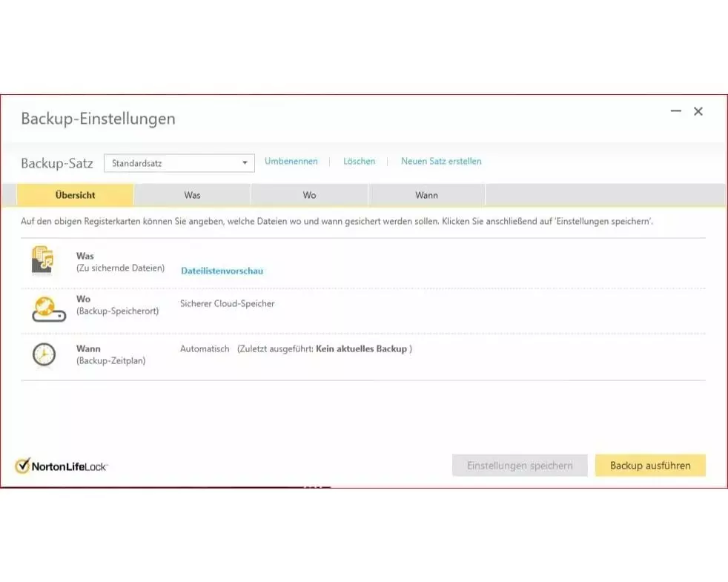Click the Kein aktuelles Backup status text

[362, 349]
